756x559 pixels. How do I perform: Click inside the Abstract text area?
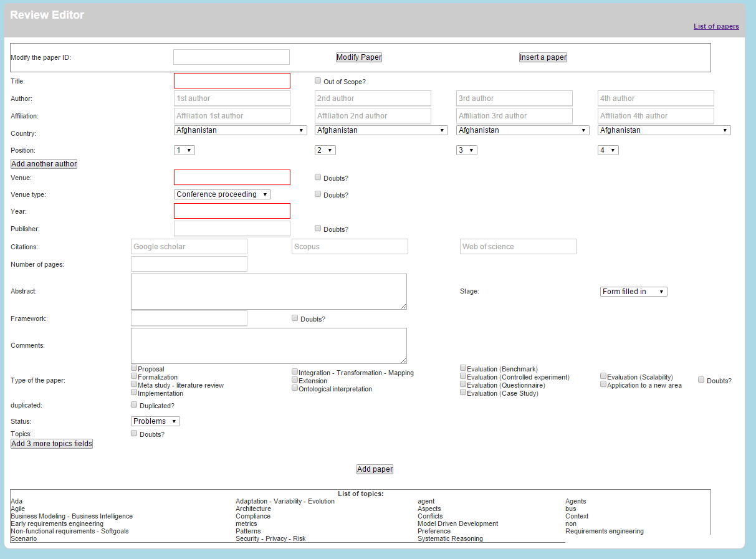[x=269, y=292]
